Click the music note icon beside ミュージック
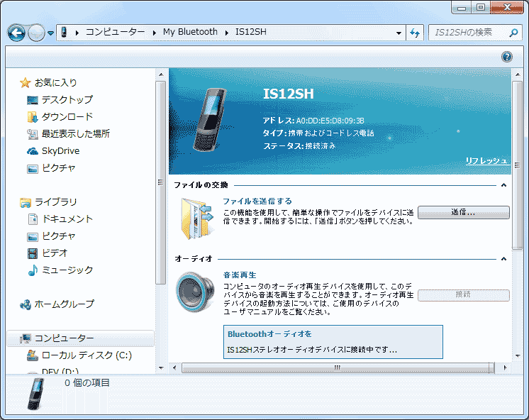Image resolution: width=529 pixels, height=420 pixels. (x=33, y=270)
